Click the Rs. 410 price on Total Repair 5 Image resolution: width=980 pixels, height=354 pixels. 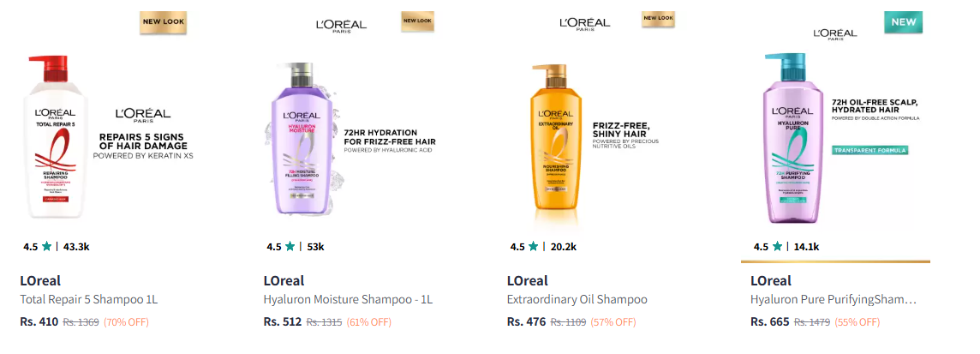[x=38, y=322]
